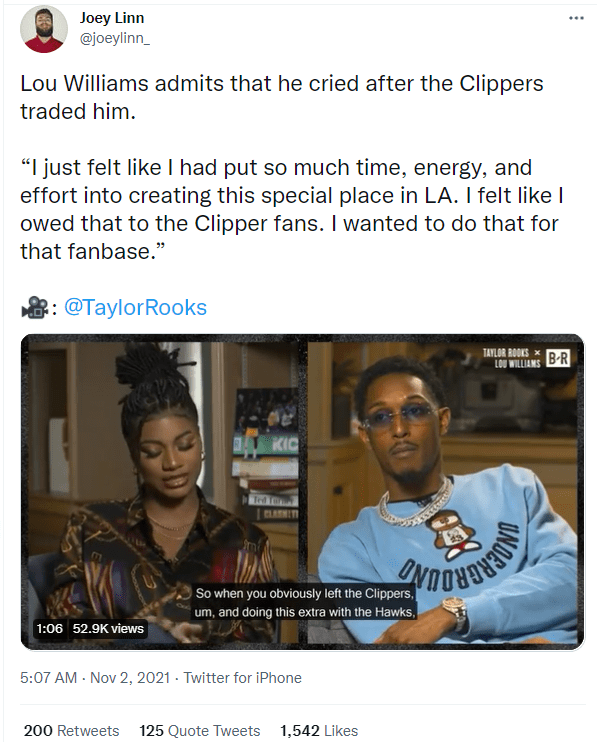
Task: Click the Twitter for iPhone source link
Action: pos(242,678)
